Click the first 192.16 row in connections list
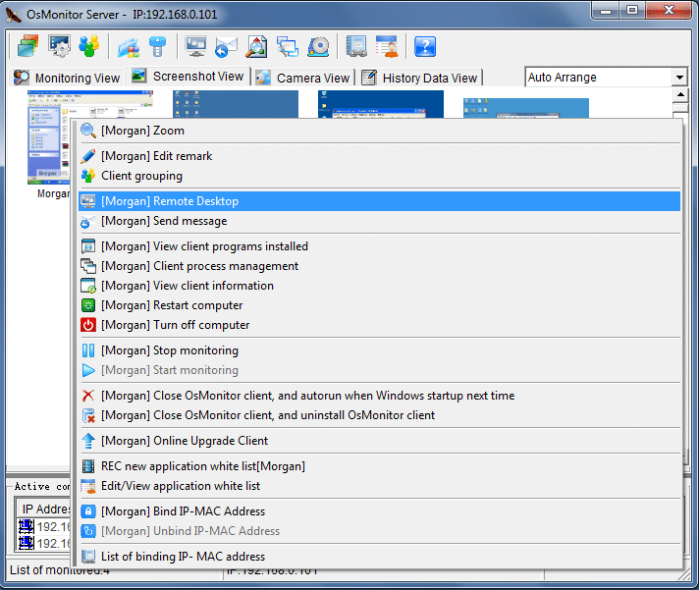Image resolution: width=700 pixels, height=590 pixels. (x=44, y=526)
